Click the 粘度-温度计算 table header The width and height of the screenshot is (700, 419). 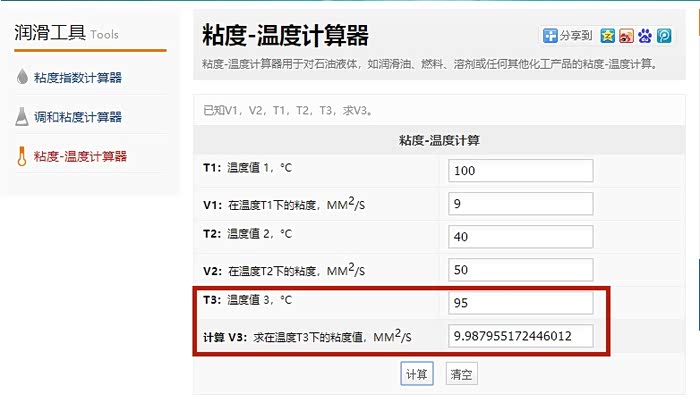click(439, 141)
